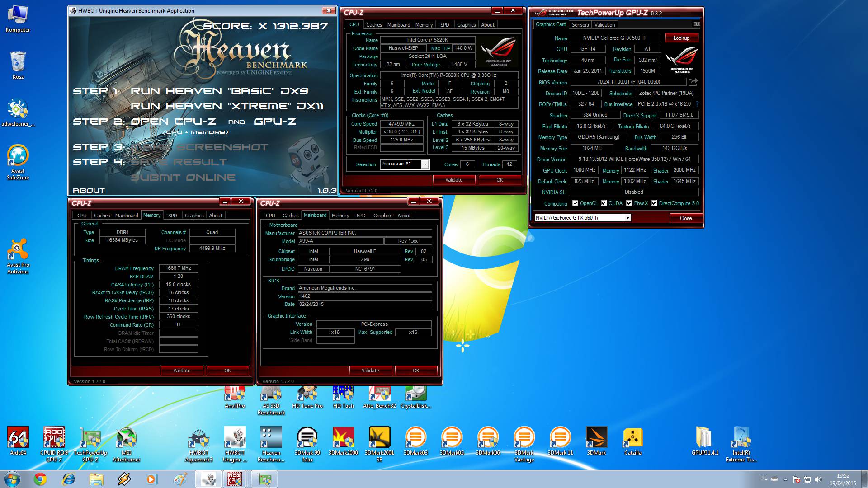868x488 pixels.
Task: Click OK in Memory CPU-Z window
Action: click(227, 371)
